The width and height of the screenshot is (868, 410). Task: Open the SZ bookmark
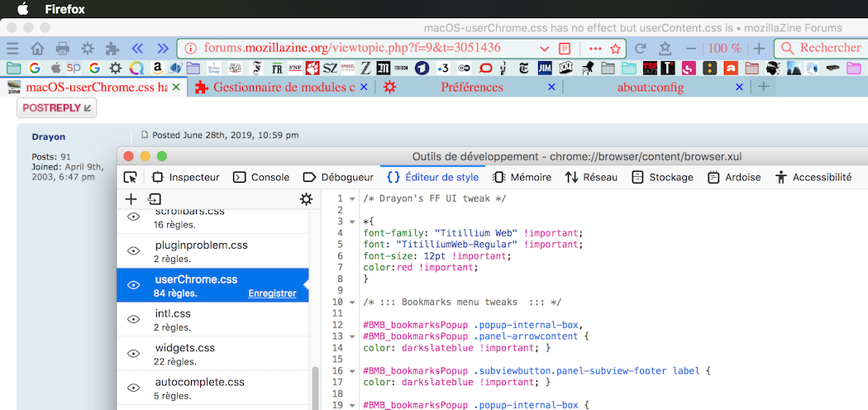click(331, 68)
